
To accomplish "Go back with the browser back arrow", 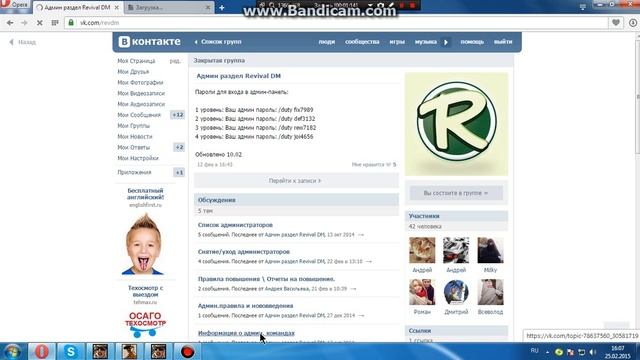I will coord(10,23).
